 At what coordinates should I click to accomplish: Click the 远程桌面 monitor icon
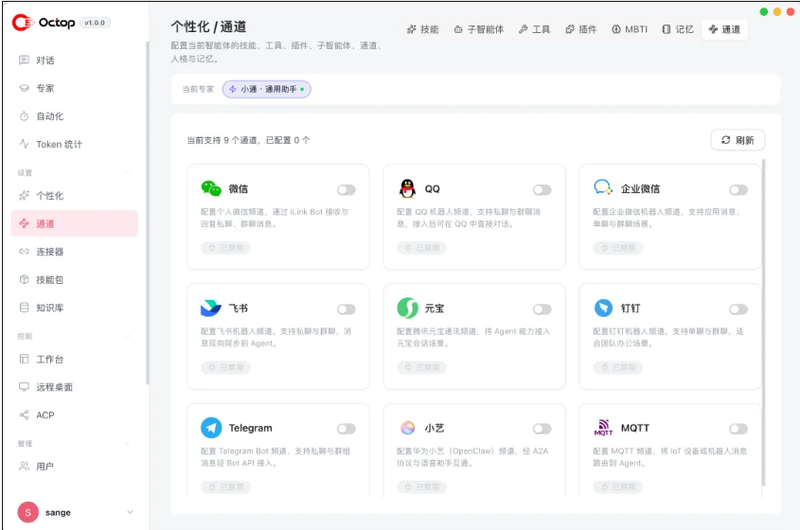24,387
